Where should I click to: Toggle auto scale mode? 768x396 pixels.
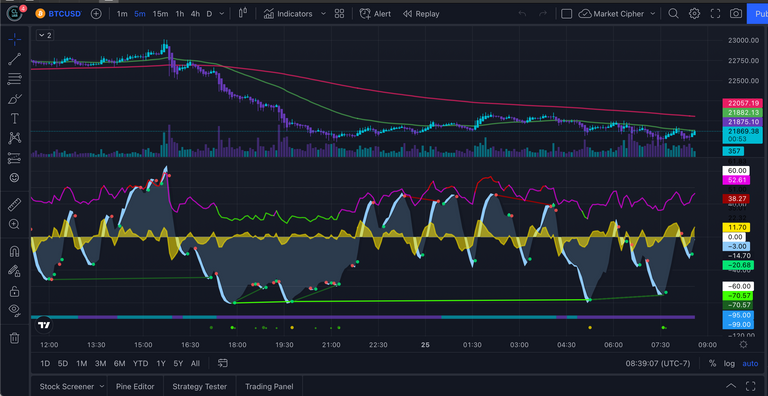click(750, 363)
